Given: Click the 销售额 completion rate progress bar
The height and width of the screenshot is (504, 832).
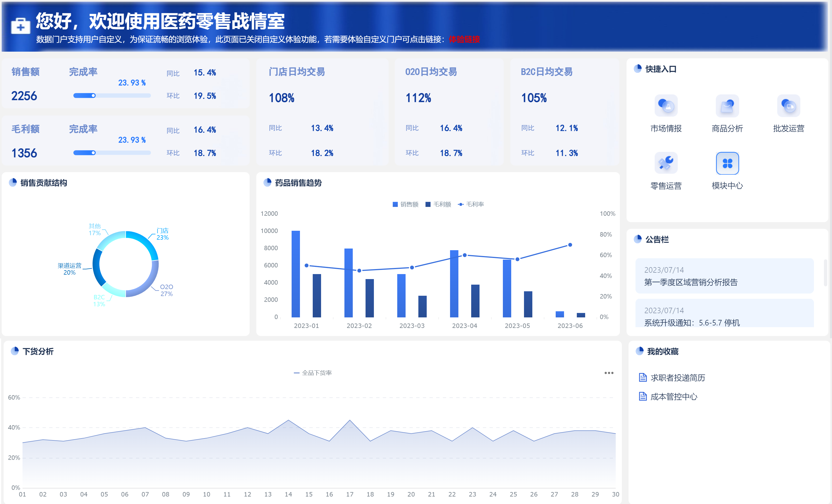Looking at the screenshot, I should (112, 96).
